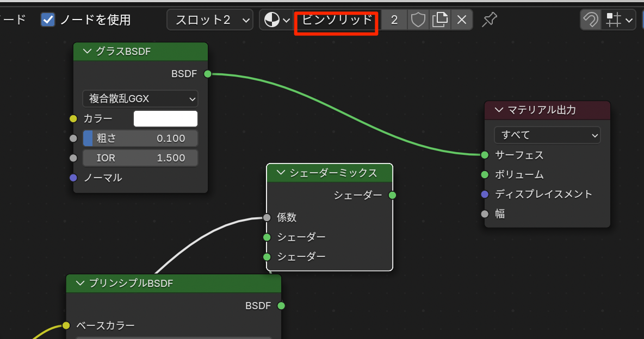Screen dimensions: 644x339
Task: Click the white カラー swatch
Action: [x=165, y=119]
